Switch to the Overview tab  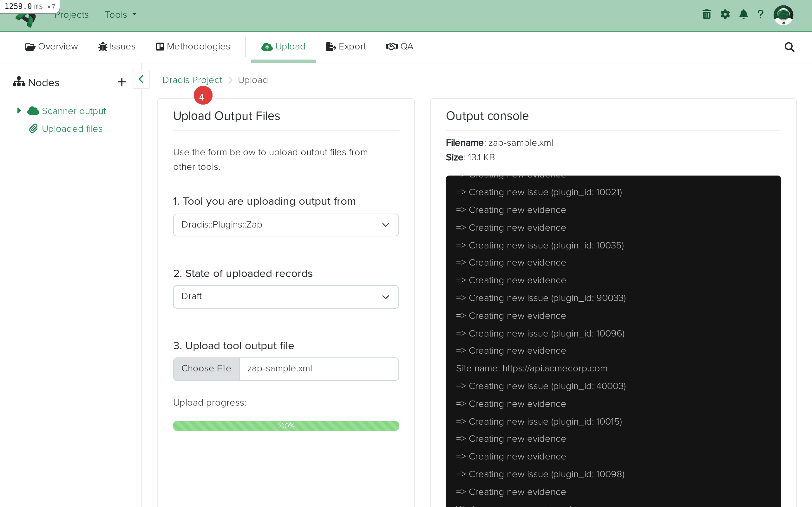click(x=51, y=46)
